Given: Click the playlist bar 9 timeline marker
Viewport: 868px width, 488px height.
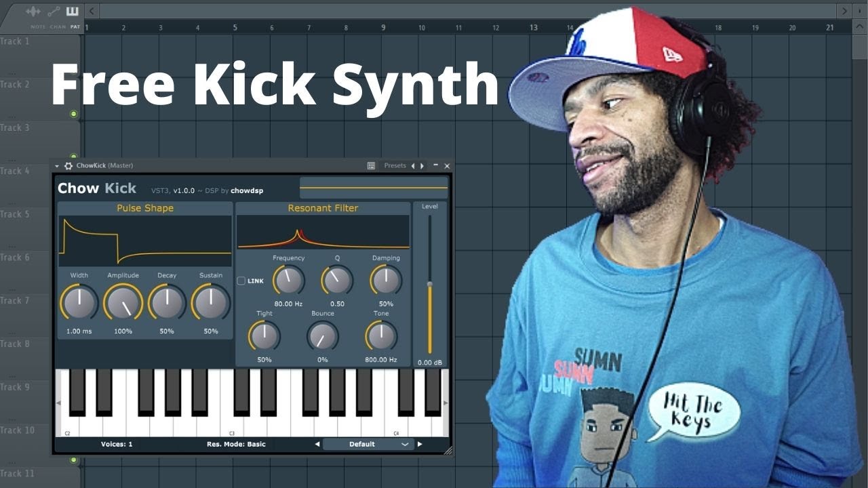Looking at the screenshot, I should click(x=383, y=28).
